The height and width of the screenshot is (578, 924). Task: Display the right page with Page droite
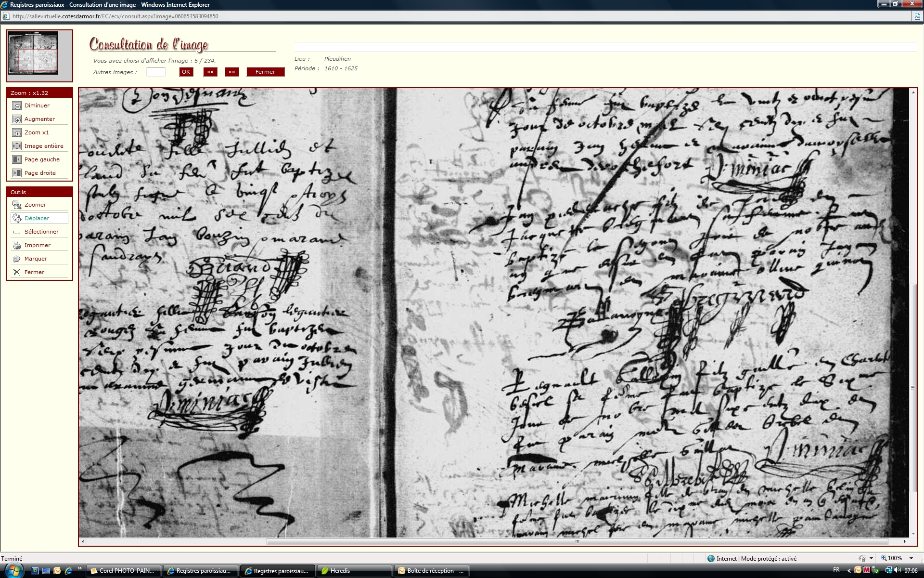click(x=17, y=173)
